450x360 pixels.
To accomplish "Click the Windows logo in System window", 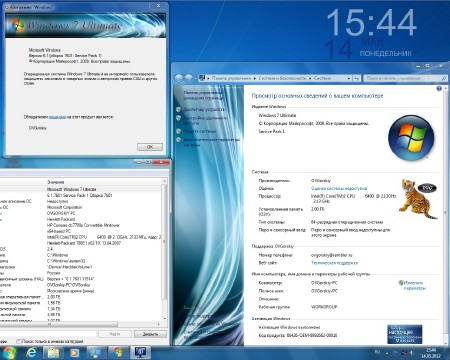I will click(x=411, y=138).
